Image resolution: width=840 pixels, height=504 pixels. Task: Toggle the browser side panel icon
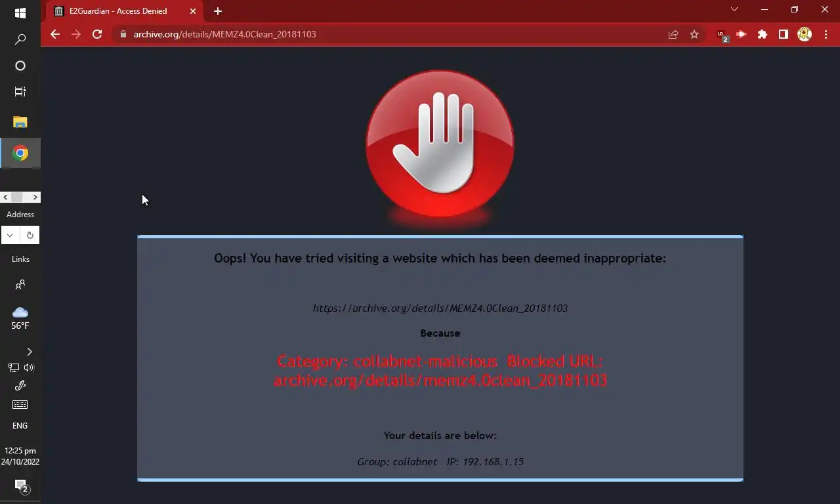click(784, 34)
